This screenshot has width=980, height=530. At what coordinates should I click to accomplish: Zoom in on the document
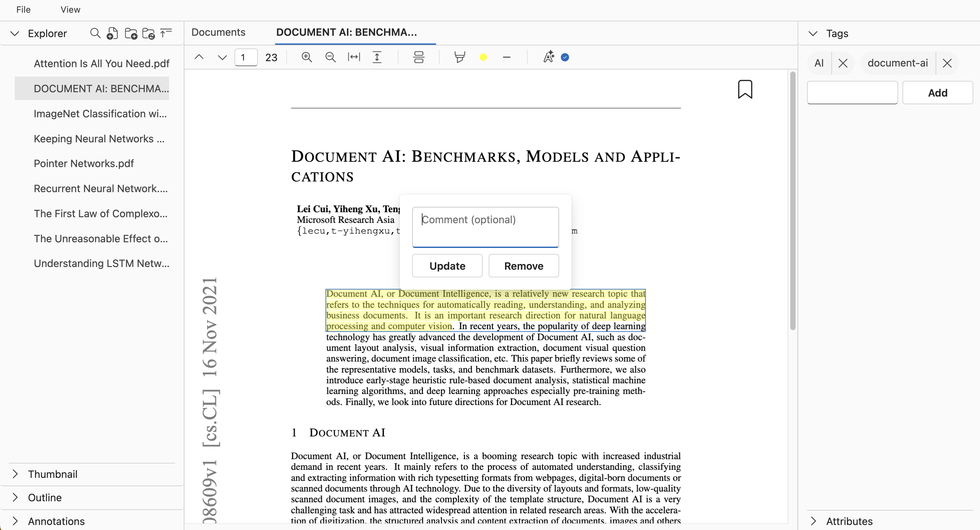click(x=307, y=57)
